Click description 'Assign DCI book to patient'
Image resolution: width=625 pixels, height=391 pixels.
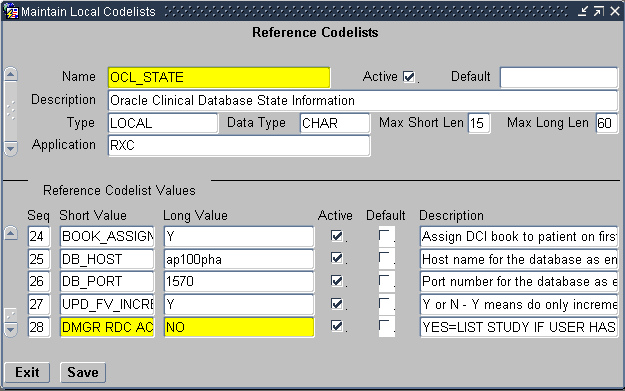click(519, 236)
